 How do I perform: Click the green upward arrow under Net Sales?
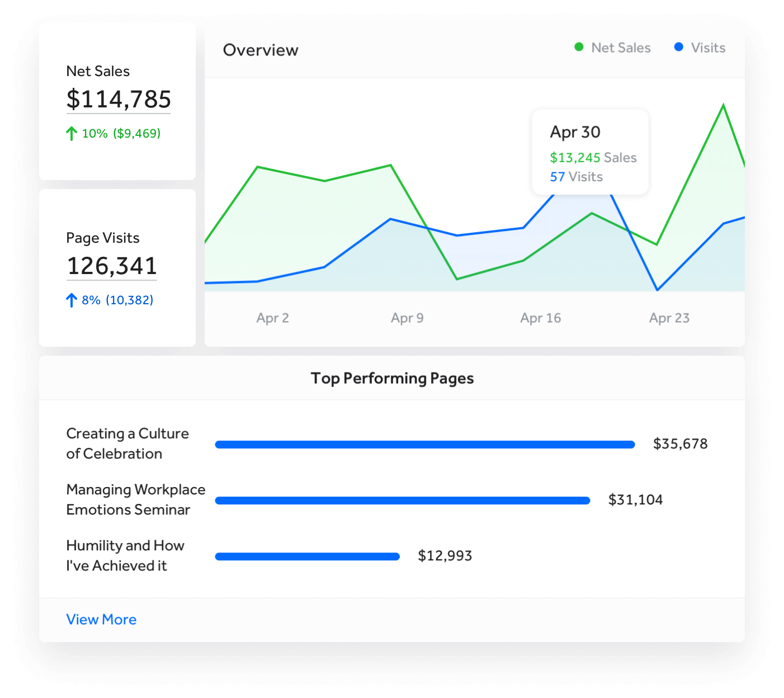(71, 134)
